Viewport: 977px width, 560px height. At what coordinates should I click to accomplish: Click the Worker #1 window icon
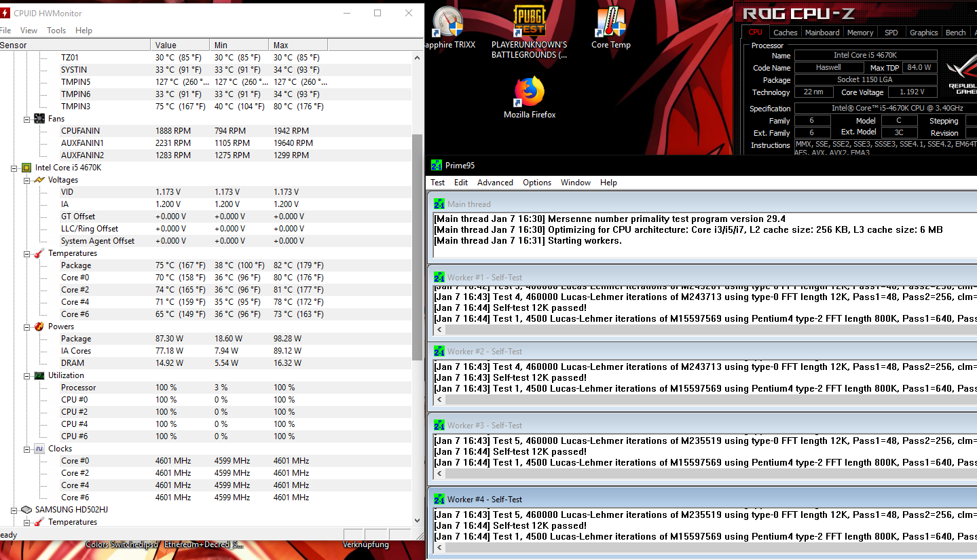point(439,277)
